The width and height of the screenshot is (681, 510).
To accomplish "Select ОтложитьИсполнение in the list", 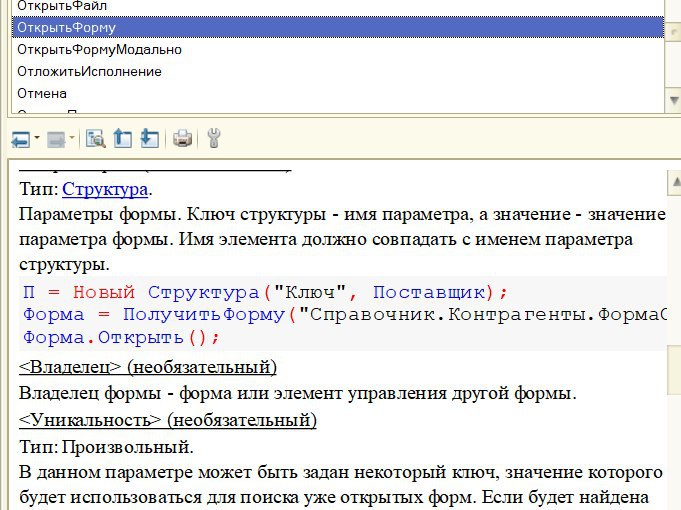I will [338, 71].
